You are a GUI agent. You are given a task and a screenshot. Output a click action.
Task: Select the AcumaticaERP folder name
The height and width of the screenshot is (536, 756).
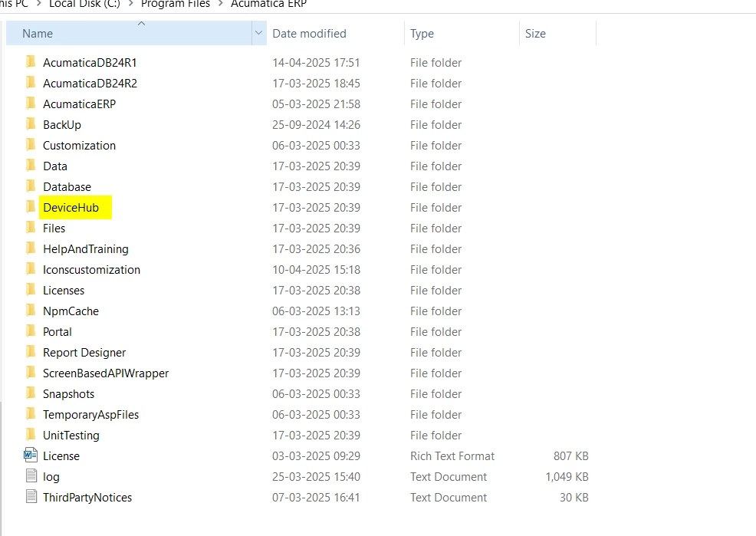pyautogui.click(x=80, y=104)
